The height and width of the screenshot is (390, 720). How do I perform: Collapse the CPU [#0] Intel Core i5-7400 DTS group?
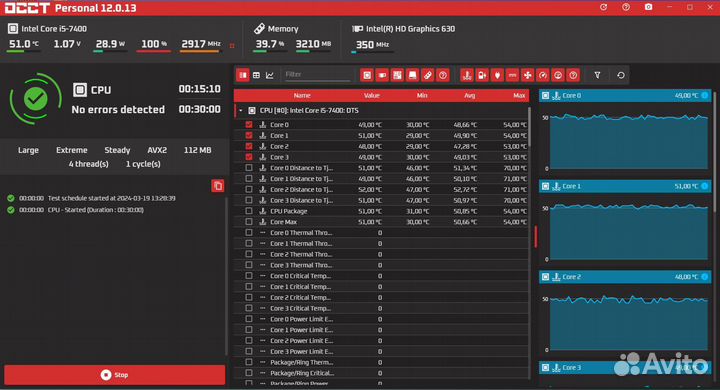pyautogui.click(x=241, y=111)
